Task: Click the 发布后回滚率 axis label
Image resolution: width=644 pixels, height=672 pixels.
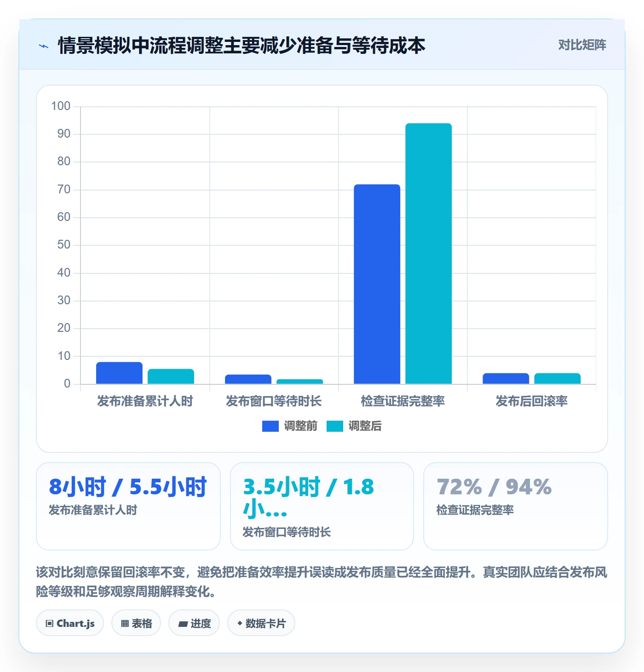Action: coord(531,401)
